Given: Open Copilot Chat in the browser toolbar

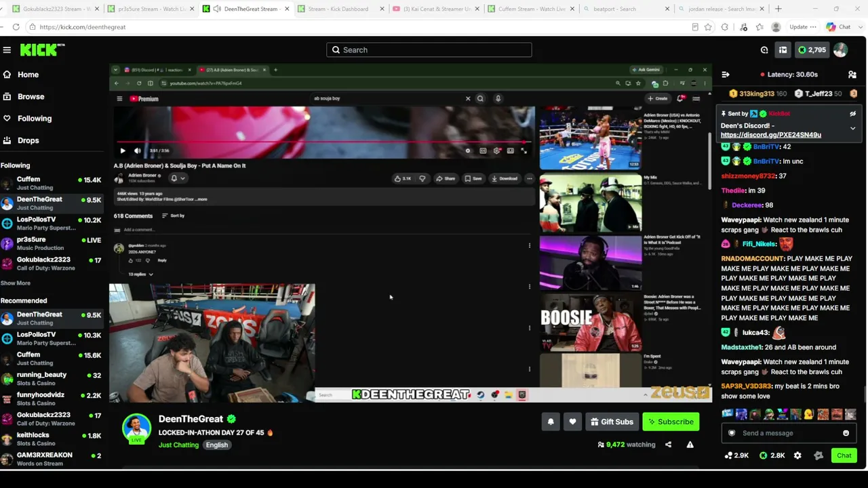Looking at the screenshot, I should [838, 27].
